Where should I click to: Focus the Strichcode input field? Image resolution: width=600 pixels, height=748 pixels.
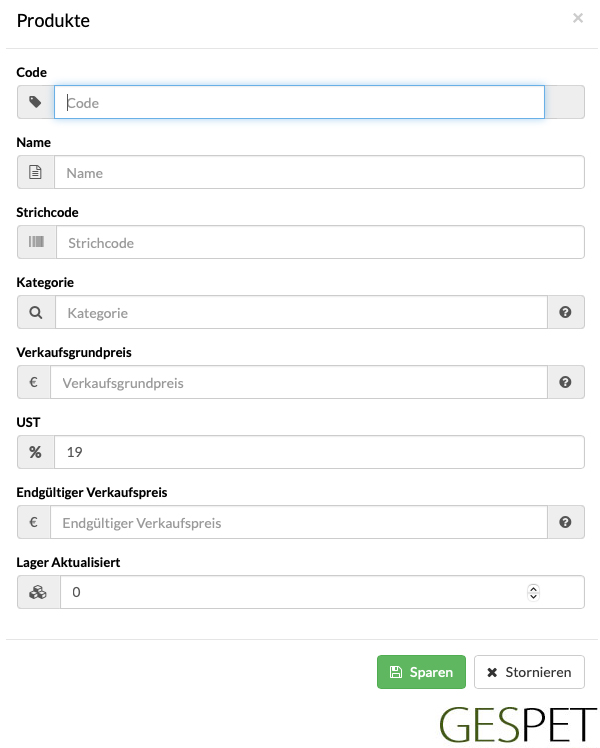[x=320, y=242]
